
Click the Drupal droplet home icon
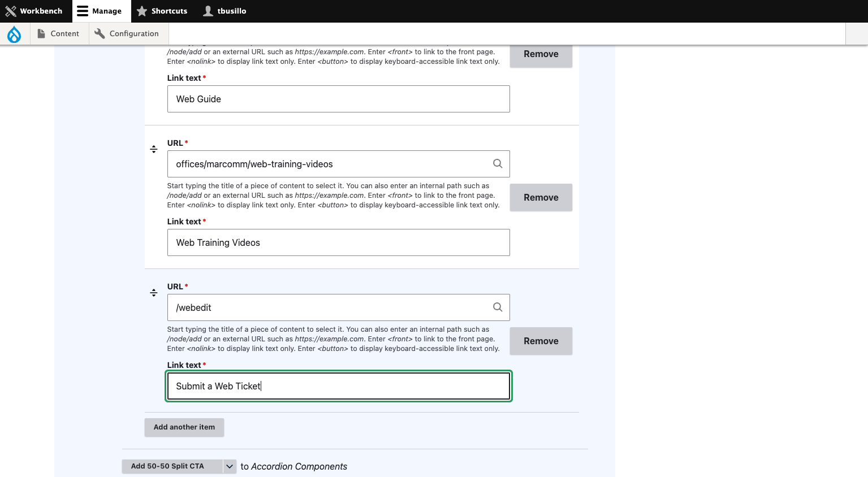point(14,34)
